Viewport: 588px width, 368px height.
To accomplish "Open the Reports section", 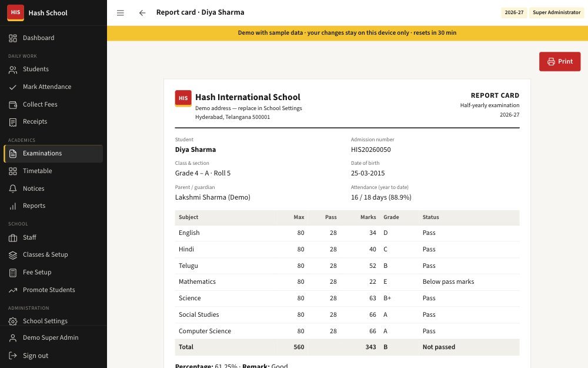I will click(x=54, y=205).
